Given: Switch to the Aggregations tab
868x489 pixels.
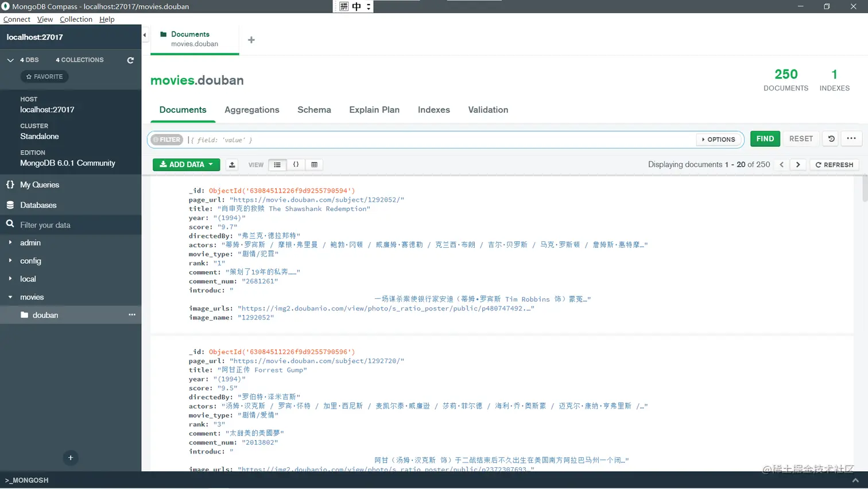Looking at the screenshot, I should tap(252, 110).
